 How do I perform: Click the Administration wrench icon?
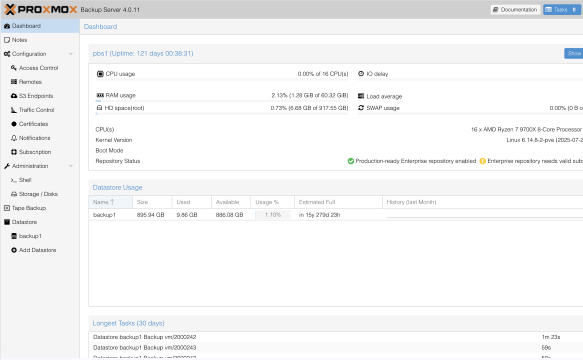click(x=7, y=166)
